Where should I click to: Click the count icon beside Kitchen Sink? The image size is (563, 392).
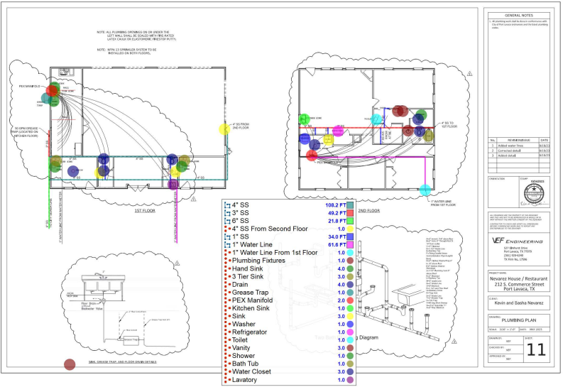[x=227, y=308]
